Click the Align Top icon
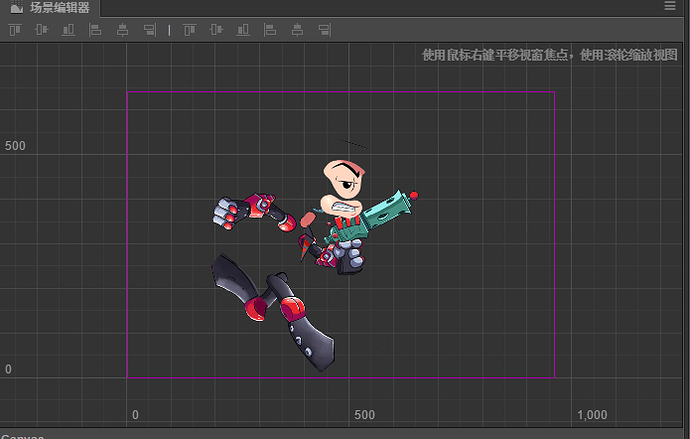 [x=15, y=30]
